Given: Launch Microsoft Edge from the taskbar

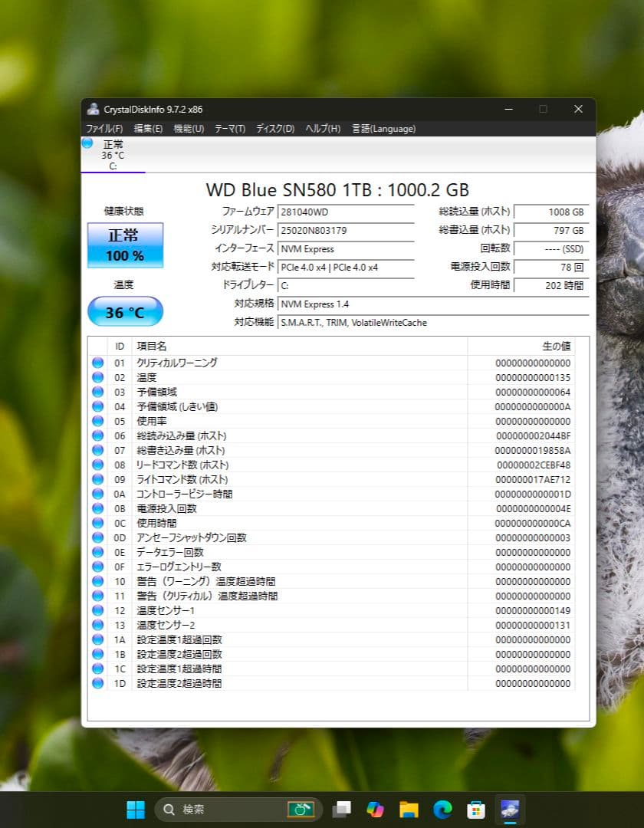Looking at the screenshot, I should point(442,809).
